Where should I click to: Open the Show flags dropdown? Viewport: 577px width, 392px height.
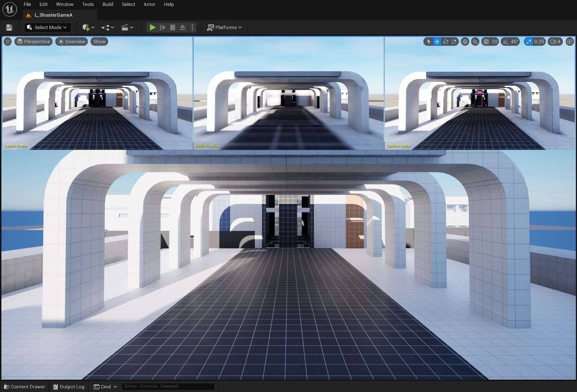tap(99, 41)
